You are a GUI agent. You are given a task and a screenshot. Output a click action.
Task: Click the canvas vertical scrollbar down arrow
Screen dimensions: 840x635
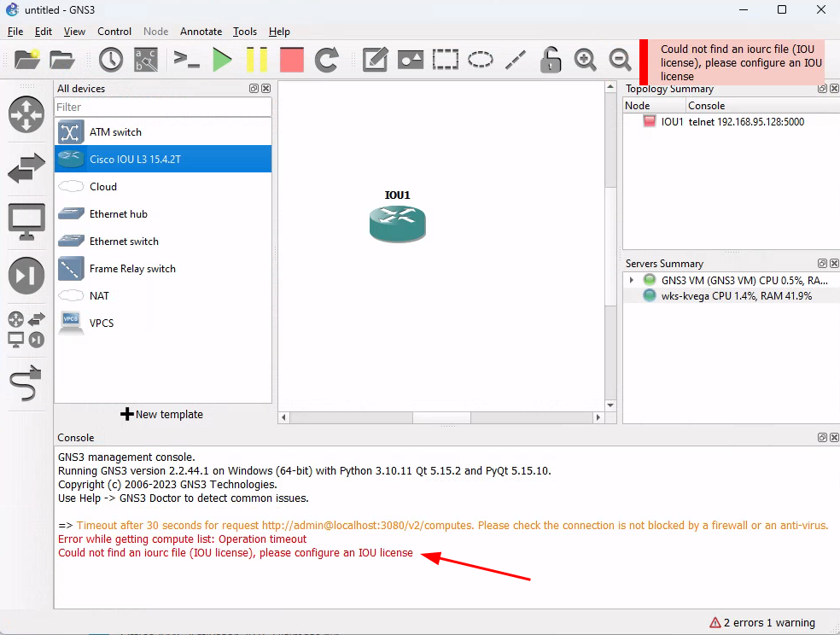click(610, 405)
